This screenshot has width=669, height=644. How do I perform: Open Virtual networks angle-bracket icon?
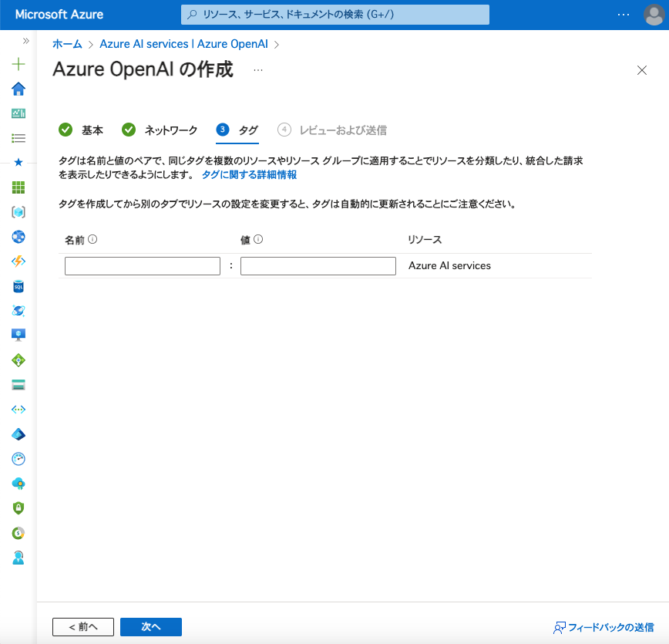point(18,410)
